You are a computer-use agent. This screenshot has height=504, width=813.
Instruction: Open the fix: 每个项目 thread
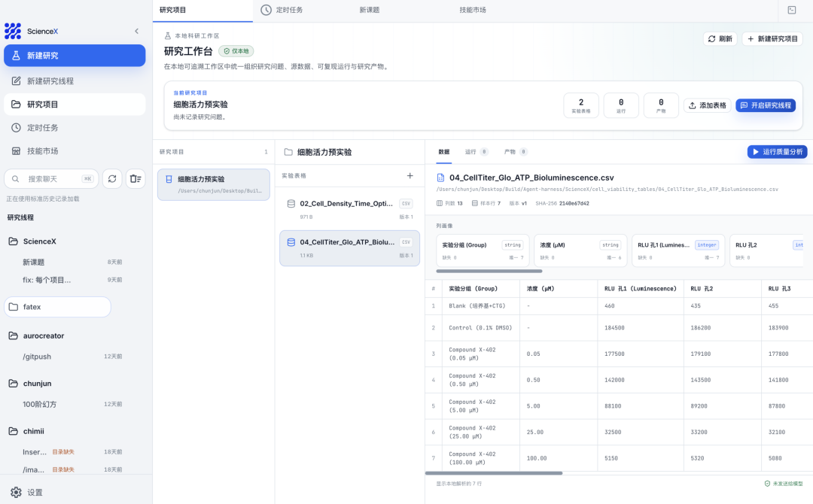(x=72, y=280)
